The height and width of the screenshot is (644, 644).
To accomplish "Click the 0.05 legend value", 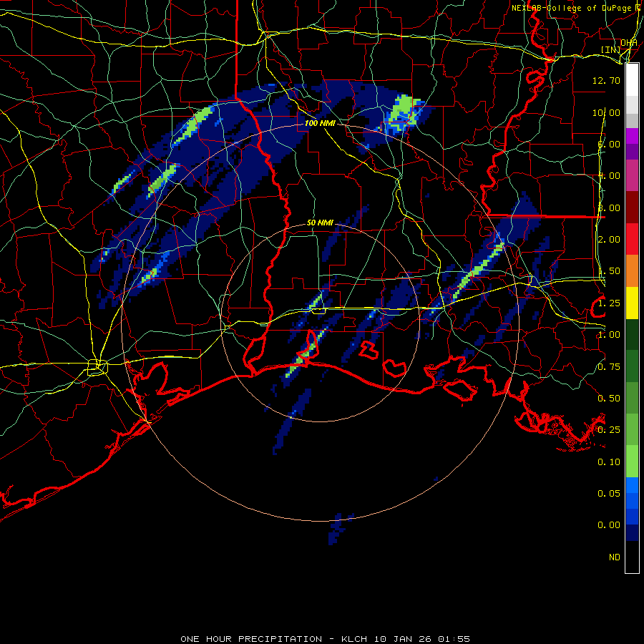I will [x=609, y=494].
